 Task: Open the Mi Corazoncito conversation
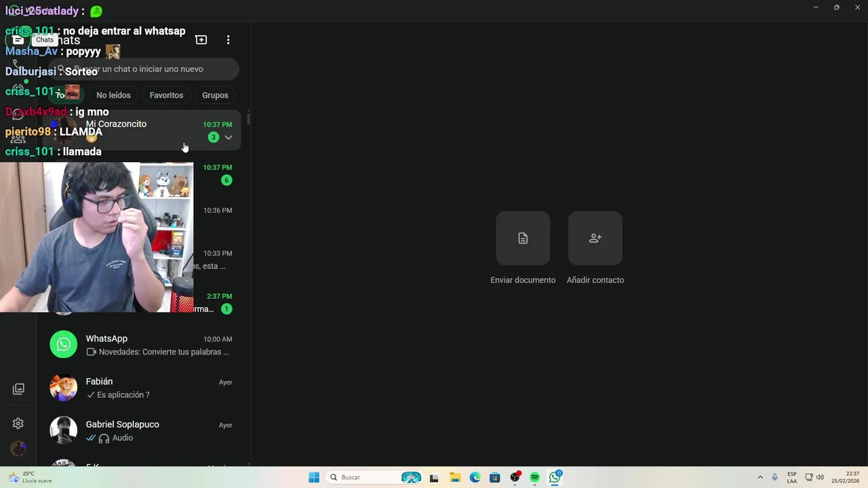(141, 131)
